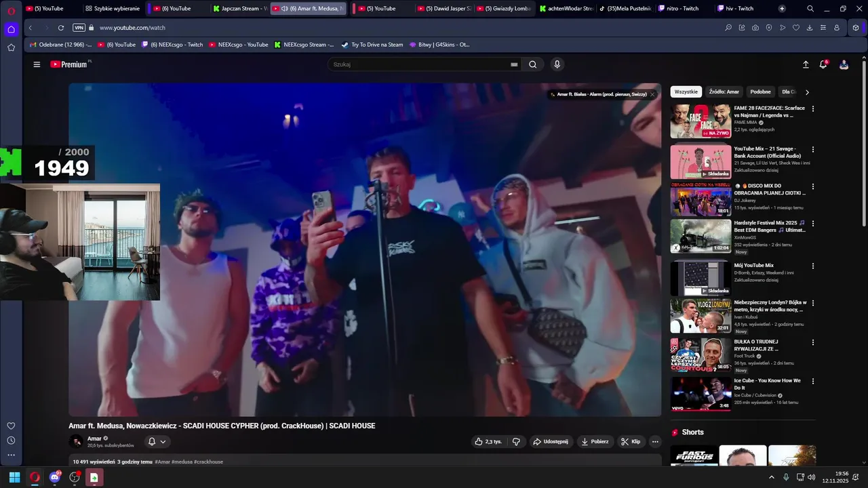Reload the page in Opera
The height and width of the screenshot is (488, 868).
tap(61, 28)
